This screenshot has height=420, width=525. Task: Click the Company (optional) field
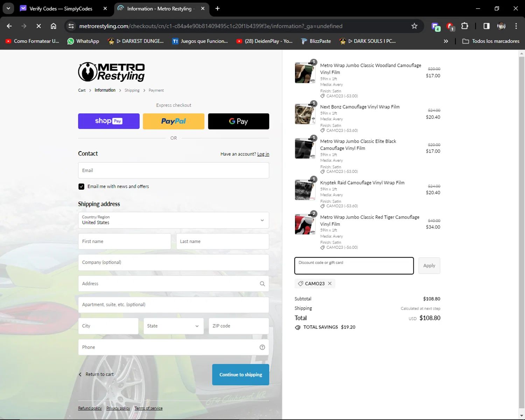(174, 262)
